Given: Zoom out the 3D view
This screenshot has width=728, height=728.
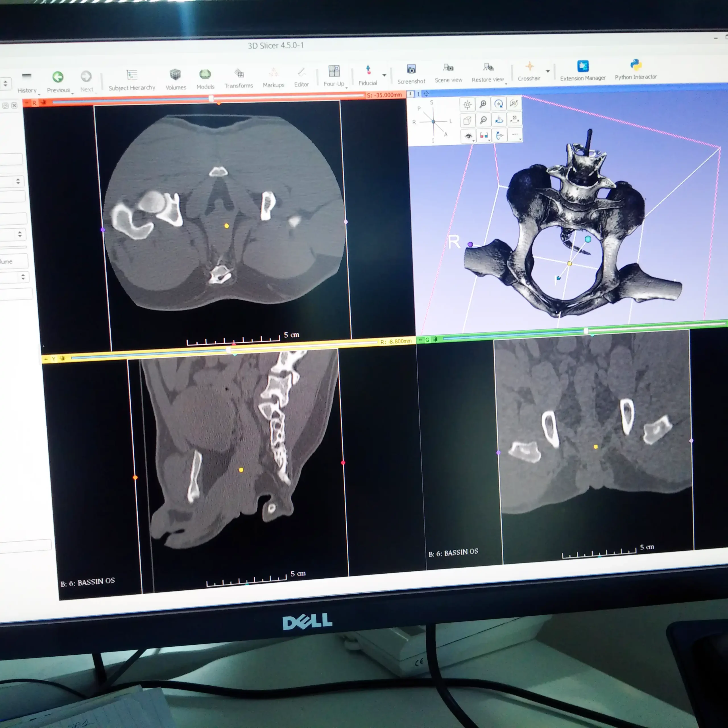Looking at the screenshot, I should [x=483, y=120].
